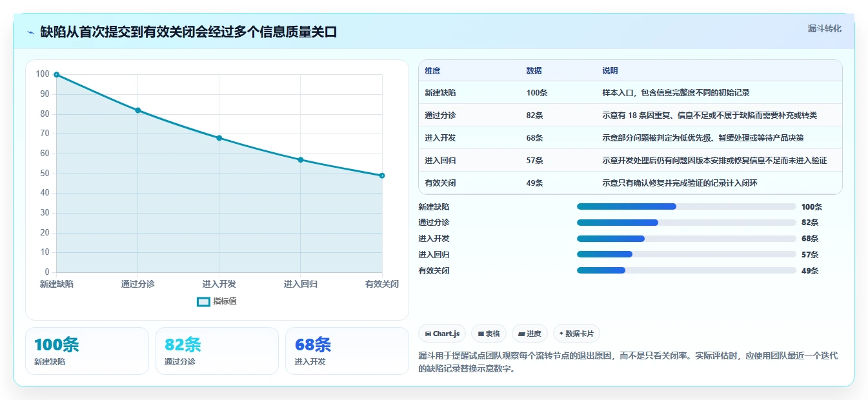
Task: Click the 57条 value beside progress bar
Action: (810, 255)
